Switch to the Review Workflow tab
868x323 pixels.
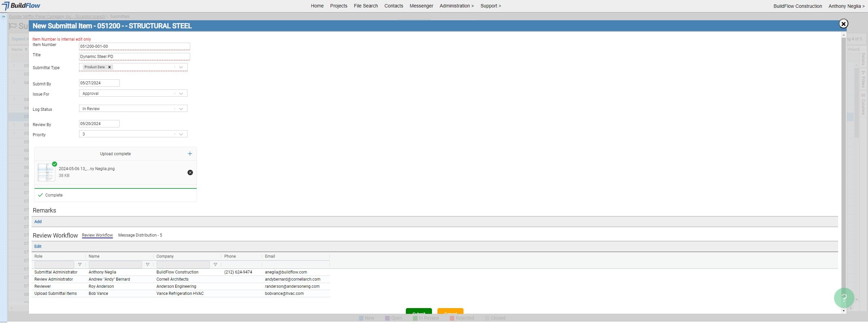[97, 235]
